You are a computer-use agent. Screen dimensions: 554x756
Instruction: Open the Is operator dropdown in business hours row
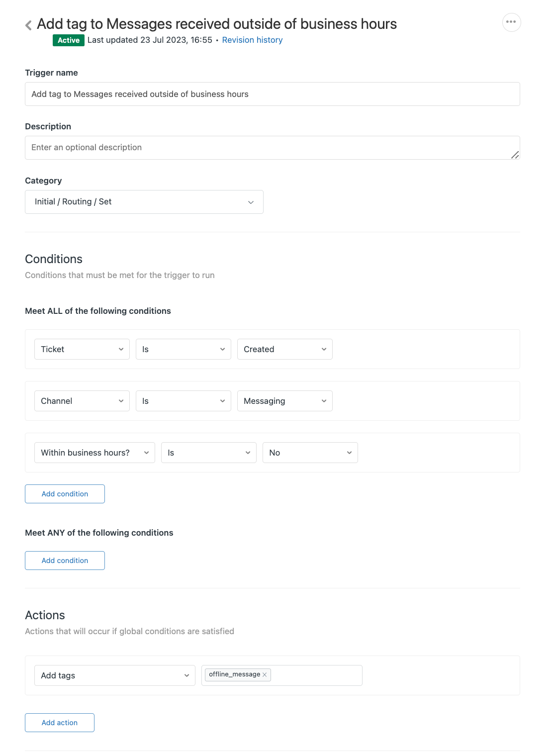click(209, 453)
